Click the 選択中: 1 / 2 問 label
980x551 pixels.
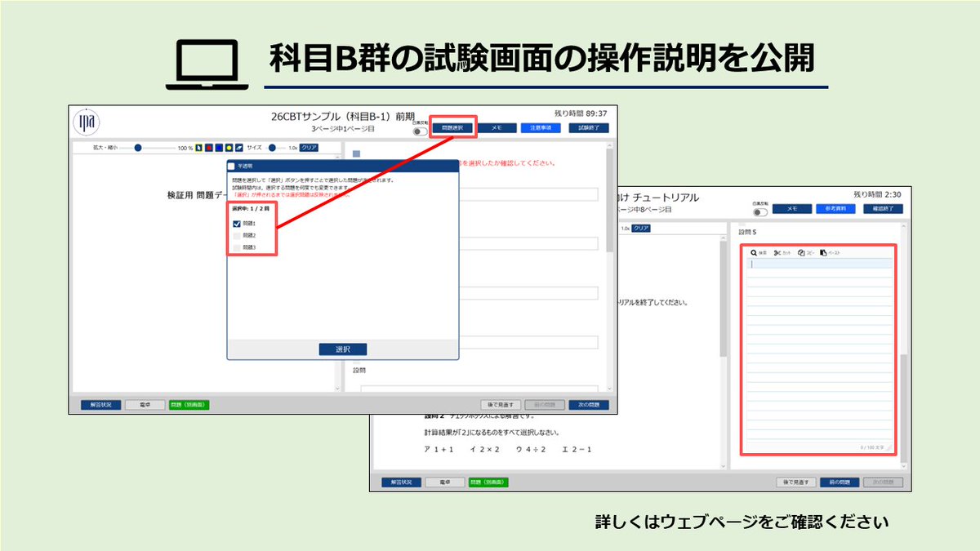[250, 209]
